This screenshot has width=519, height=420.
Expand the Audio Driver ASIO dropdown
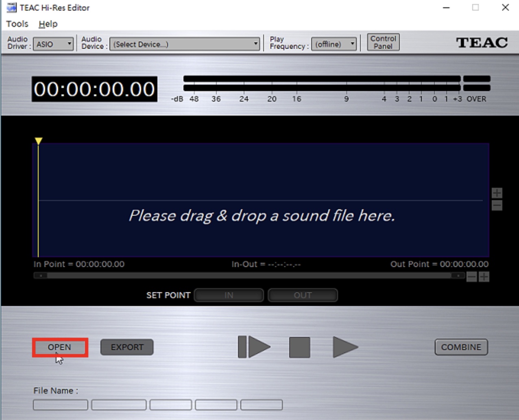click(53, 44)
